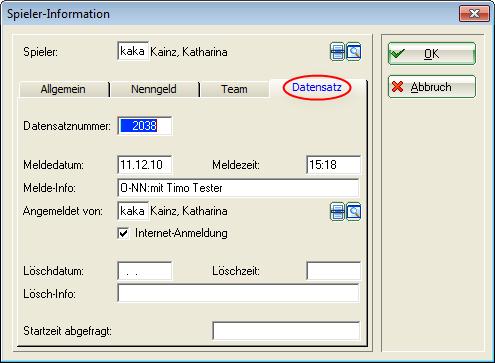Toggle the Internet-Anmeldung checkbox

coord(123,233)
